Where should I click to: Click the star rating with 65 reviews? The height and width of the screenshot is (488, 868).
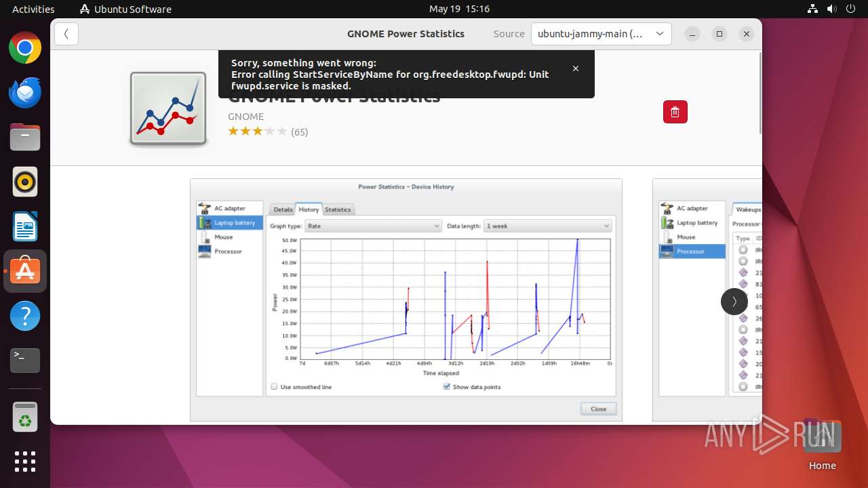(x=267, y=131)
